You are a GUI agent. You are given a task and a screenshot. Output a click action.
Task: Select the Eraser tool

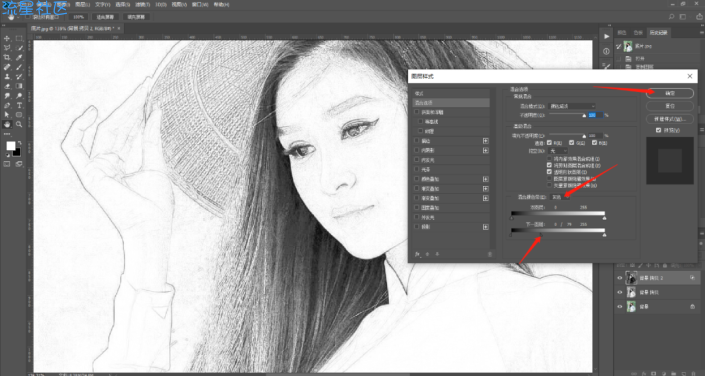(x=7, y=86)
